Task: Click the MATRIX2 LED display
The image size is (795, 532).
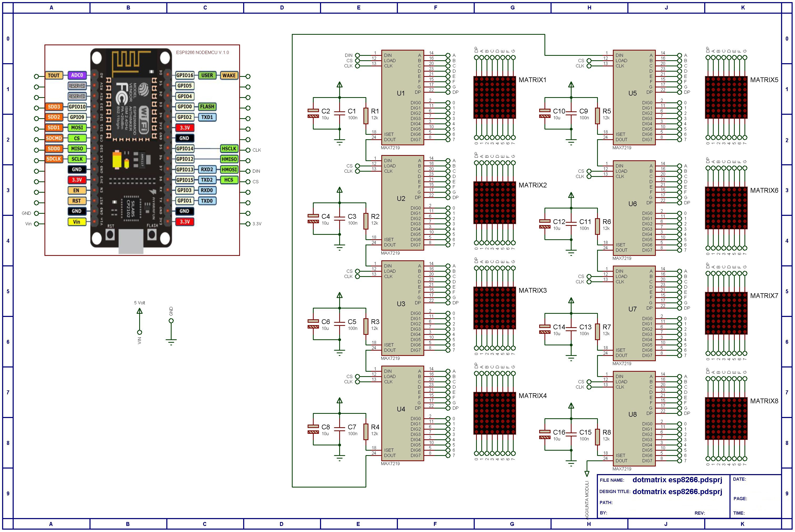Action: [x=494, y=202]
